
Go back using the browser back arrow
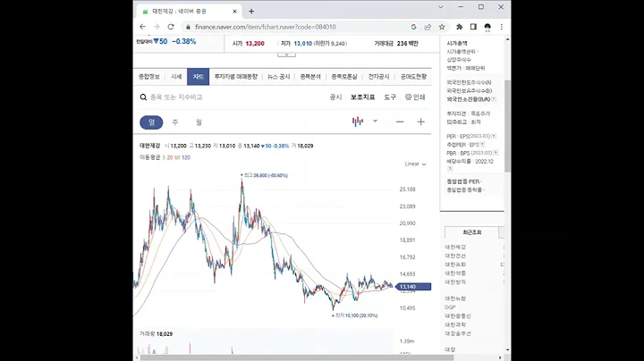coord(142,27)
